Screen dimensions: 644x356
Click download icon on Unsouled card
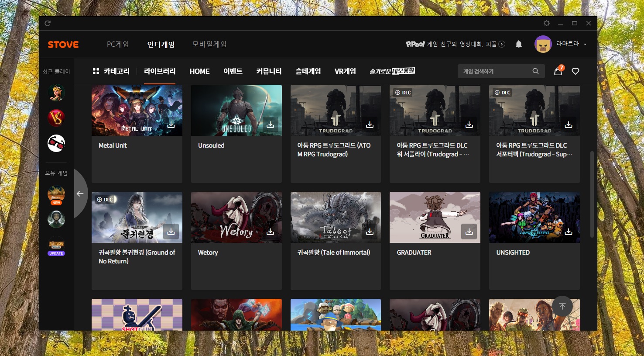271,125
